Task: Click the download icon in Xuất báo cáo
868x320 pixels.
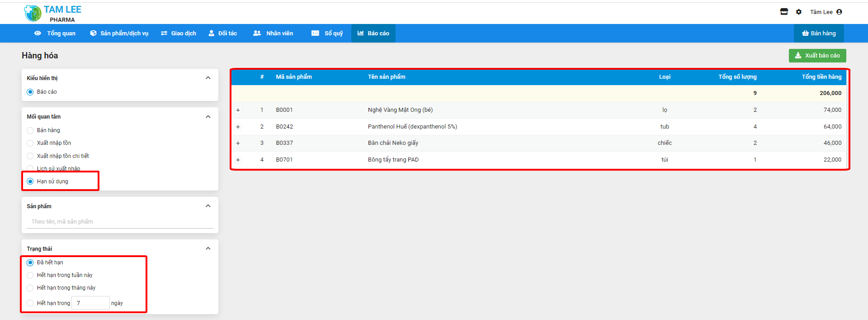Action: point(798,55)
